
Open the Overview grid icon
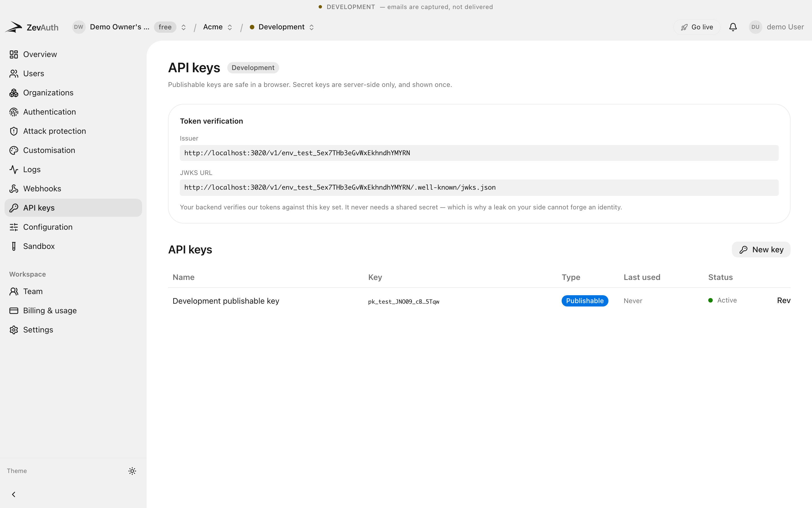[x=14, y=54]
